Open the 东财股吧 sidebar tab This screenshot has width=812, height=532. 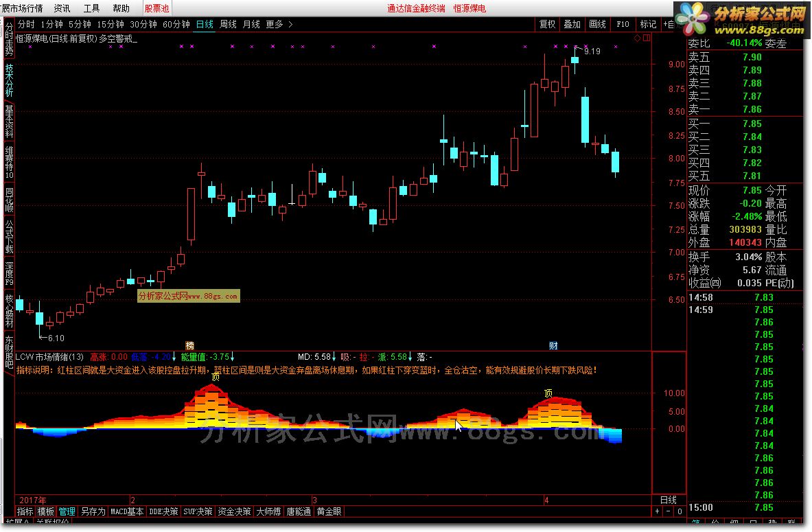(x=9, y=351)
